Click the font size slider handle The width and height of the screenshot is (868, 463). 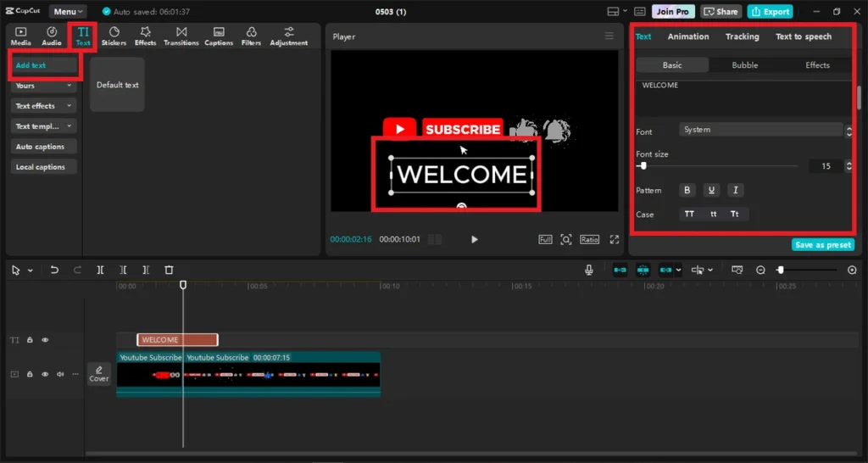(643, 165)
